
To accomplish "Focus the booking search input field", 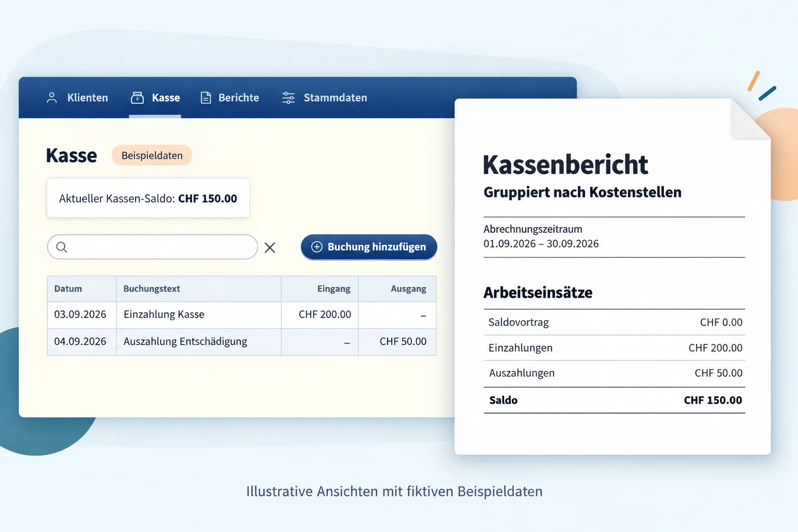I will (152, 247).
